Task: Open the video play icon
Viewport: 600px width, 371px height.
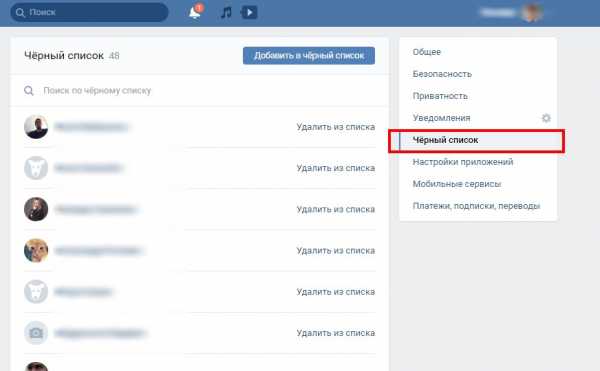Action: (x=249, y=13)
